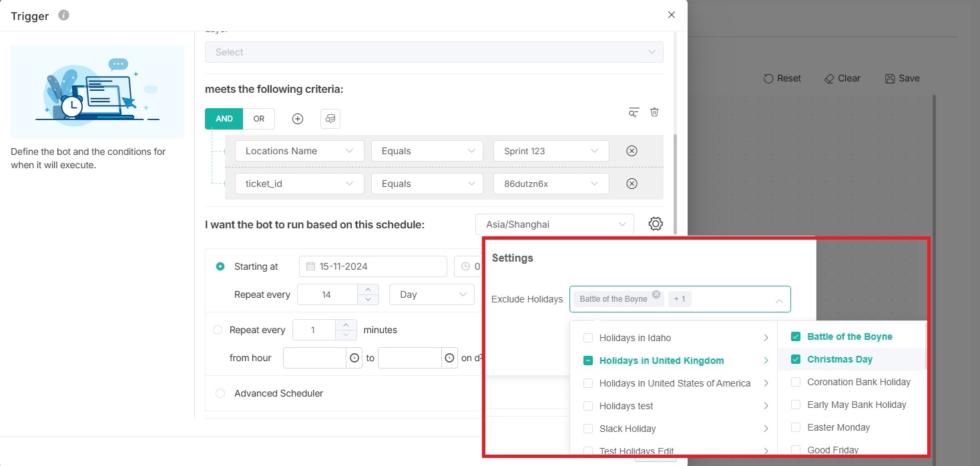The width and height of the screenshot is (980, 466).
Task: Remove the Locations Name criteria row
Action: [x=632, y=151]
